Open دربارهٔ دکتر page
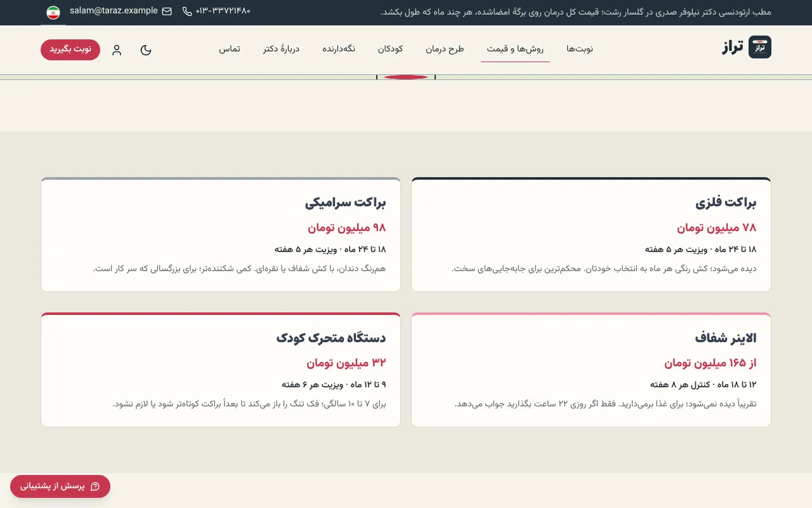The image size is (812, 508). click(x=281, y=50)
